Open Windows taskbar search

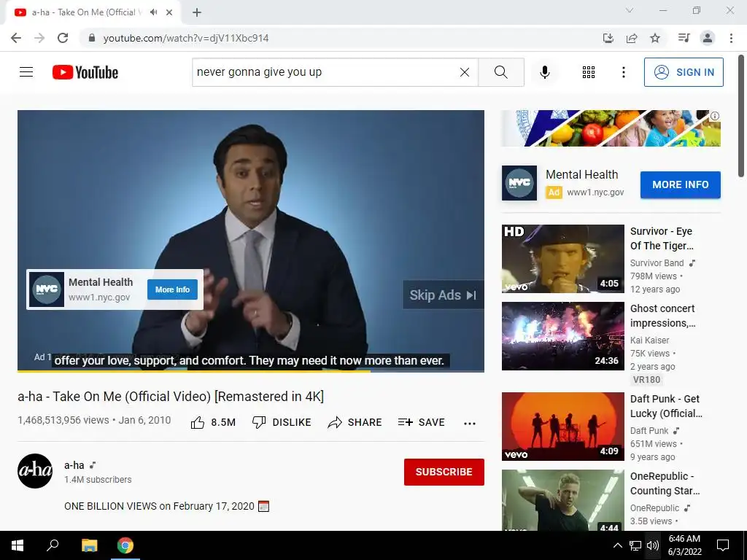point(53,545)
